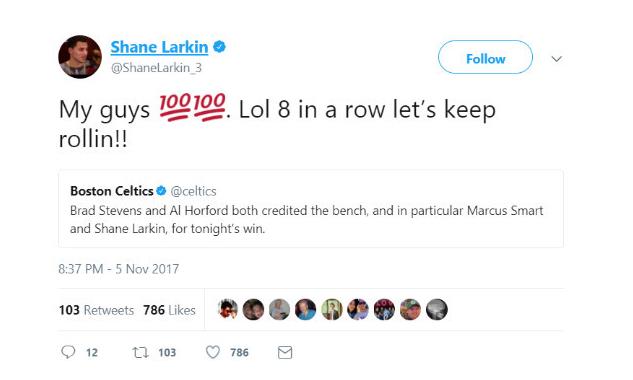This screenshot has height=380, width=633.
Task: Click Shane Larkin's verified badge
Action: (x=219, y=47)
